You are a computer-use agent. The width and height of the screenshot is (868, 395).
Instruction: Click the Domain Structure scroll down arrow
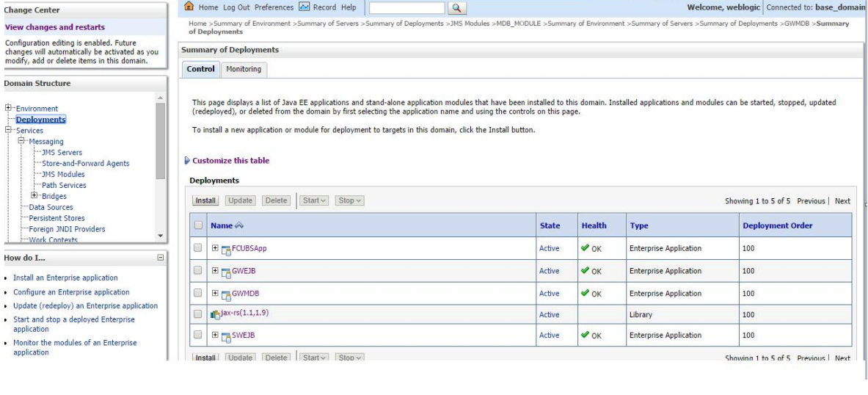(x=161, y=236)
